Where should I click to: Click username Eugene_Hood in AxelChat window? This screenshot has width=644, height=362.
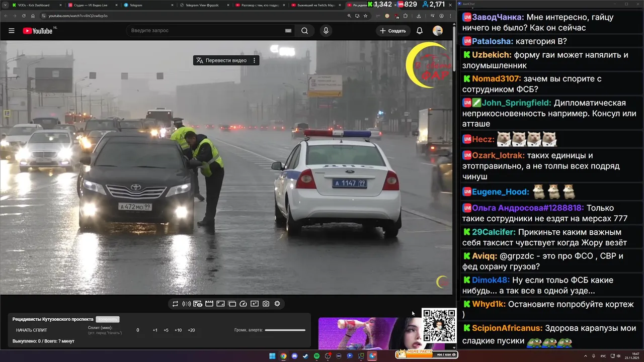[500, 192]
